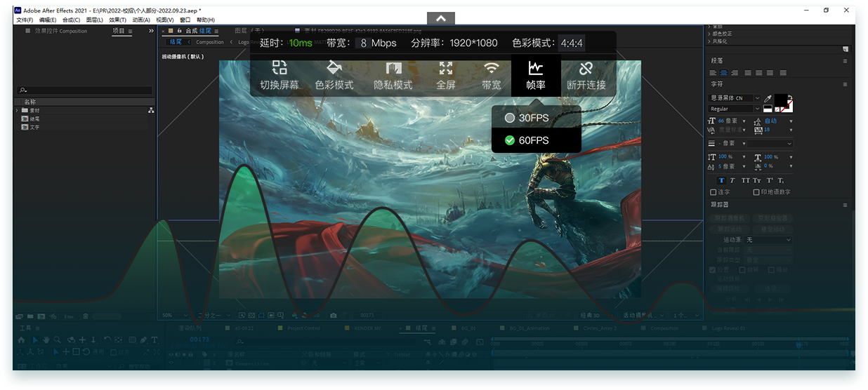Open the 效果(T) menu
Viewport: 868px width, 390px height.
click(117, 20)
